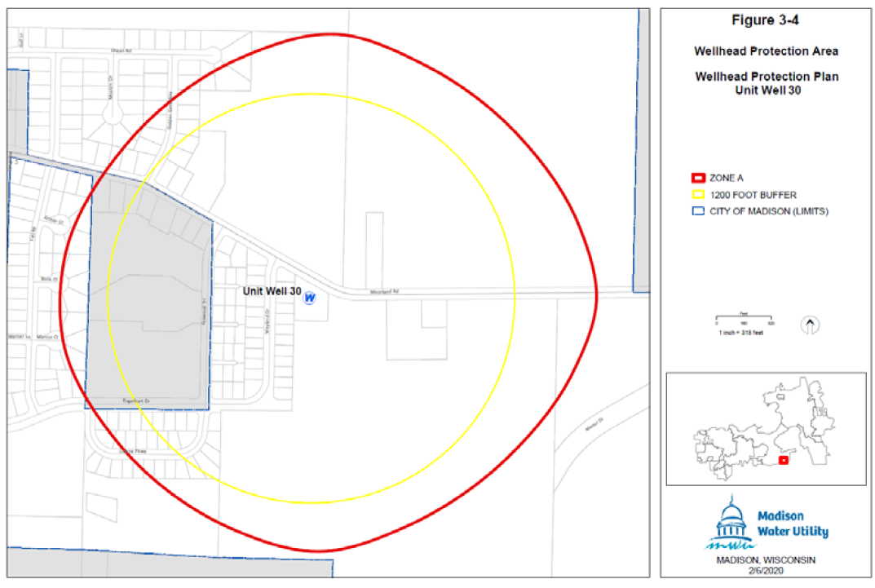The width and height of the screenshot is (875, 588).
Task: Click the yellow 1200 Foot Buffer legend symbol
Action: point(697,195)
